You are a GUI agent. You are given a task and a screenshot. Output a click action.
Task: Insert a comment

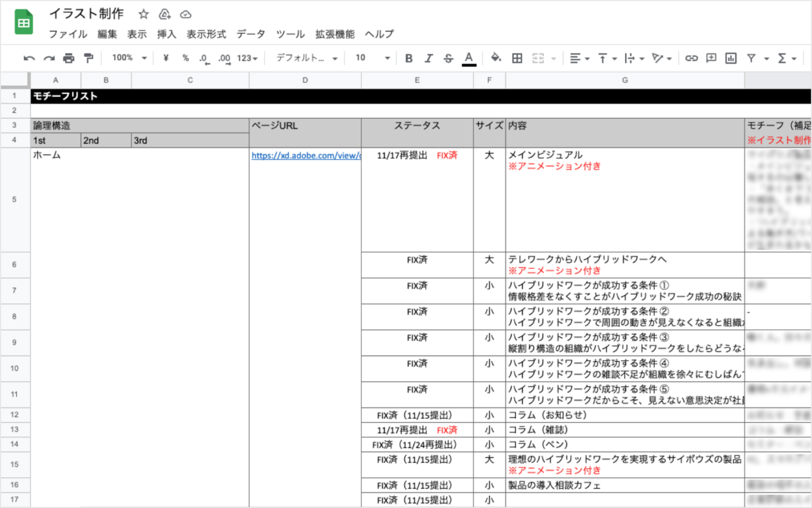(x=711, y=58)
